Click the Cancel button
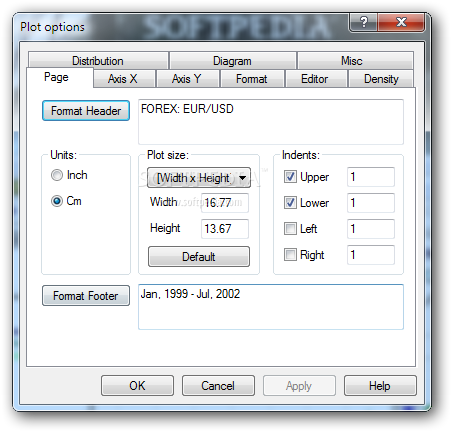Viewport: 452px width, 432px height. 218,386
